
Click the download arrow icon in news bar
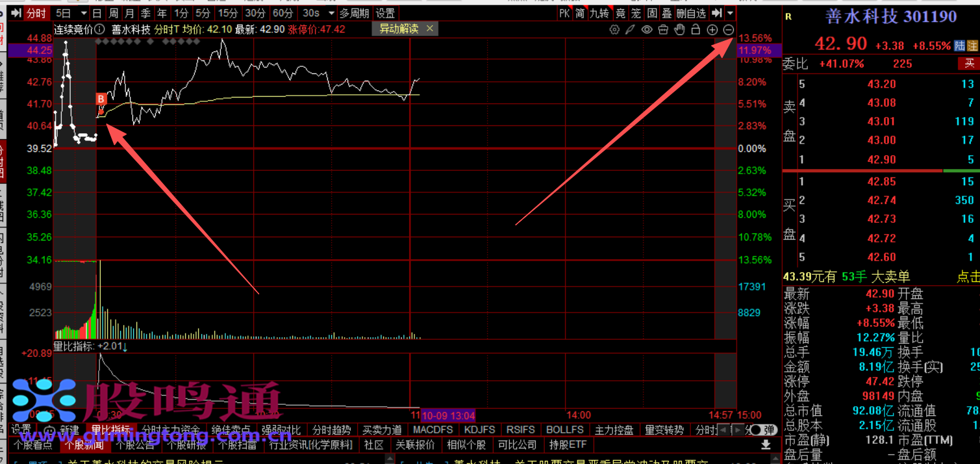coord(766,445)
